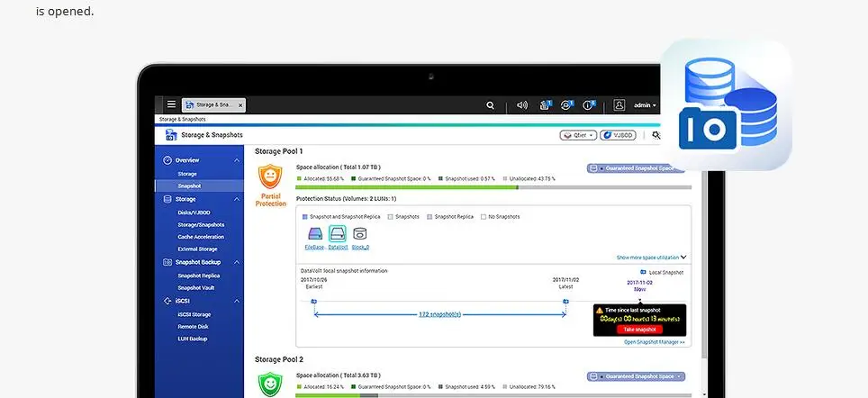Click the Take snapshot button
The height and width of the screenshot is (398, 868).
[639, 330]
